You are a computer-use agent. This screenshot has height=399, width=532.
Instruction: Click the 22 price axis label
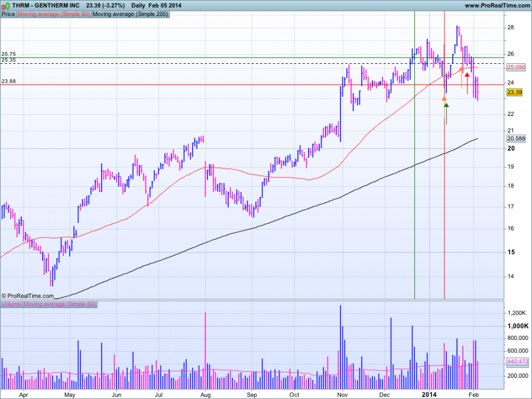point(511,114)
